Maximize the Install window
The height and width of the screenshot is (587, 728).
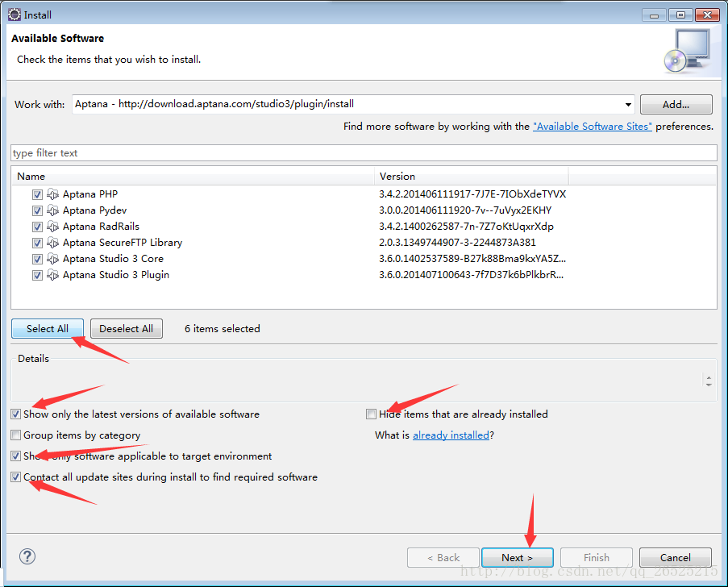(680, 15)
